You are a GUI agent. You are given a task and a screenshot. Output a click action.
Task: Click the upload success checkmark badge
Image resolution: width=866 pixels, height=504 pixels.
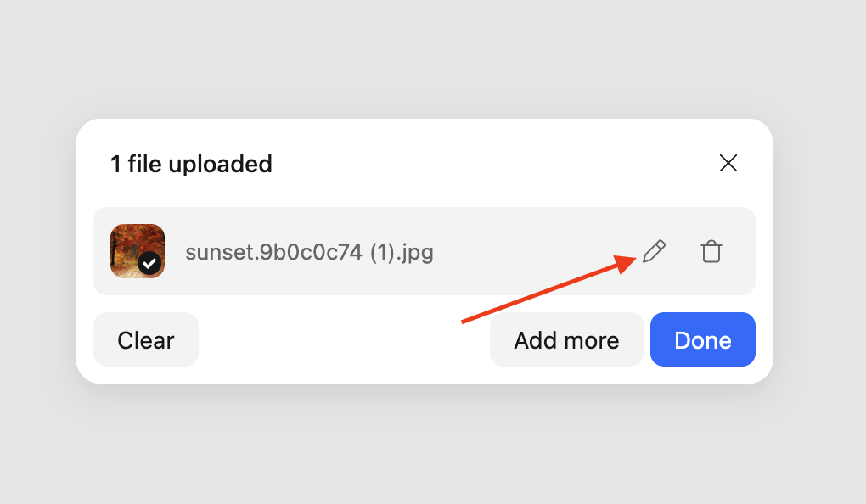click(149, 263)
